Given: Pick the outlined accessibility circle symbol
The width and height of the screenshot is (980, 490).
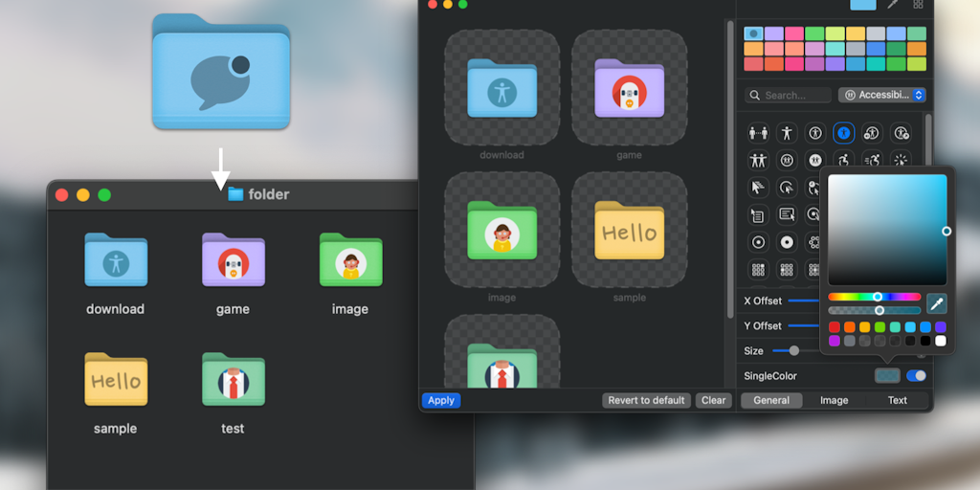Looking at the screenshot, I should pyautogui.click(x=815, y=132).
